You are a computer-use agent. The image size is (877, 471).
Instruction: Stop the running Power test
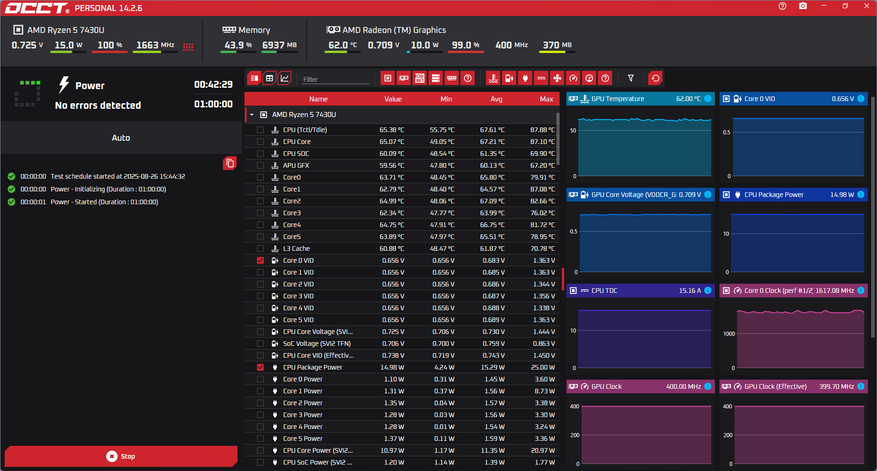coord(121,456)
